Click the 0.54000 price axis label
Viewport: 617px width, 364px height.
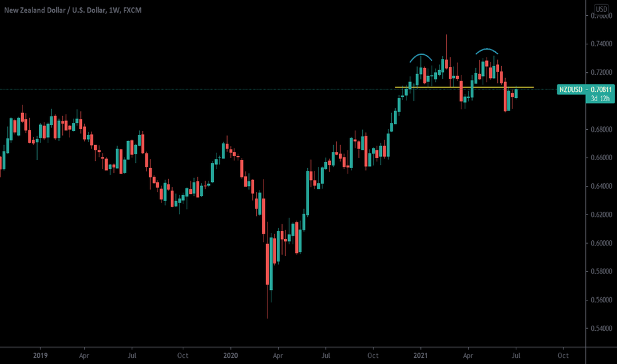601,328
